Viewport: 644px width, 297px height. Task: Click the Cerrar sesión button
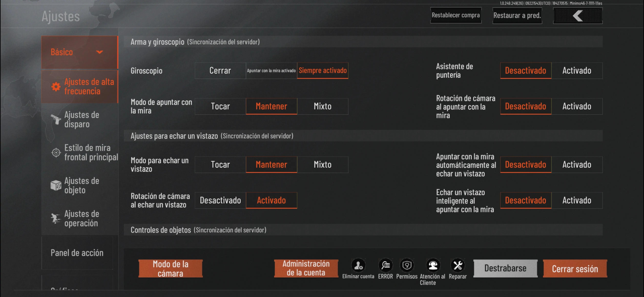575,268
